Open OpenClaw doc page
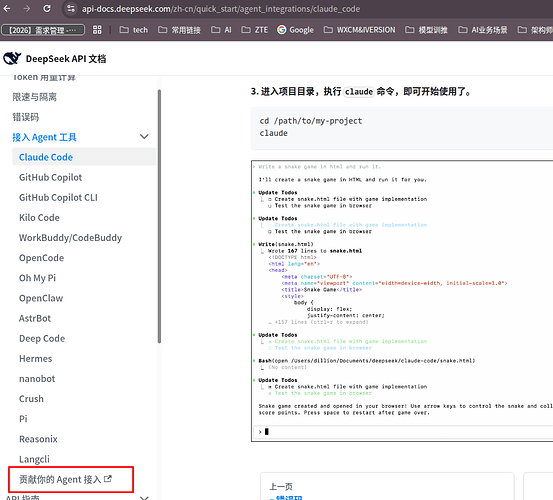 tap(41, 298)
